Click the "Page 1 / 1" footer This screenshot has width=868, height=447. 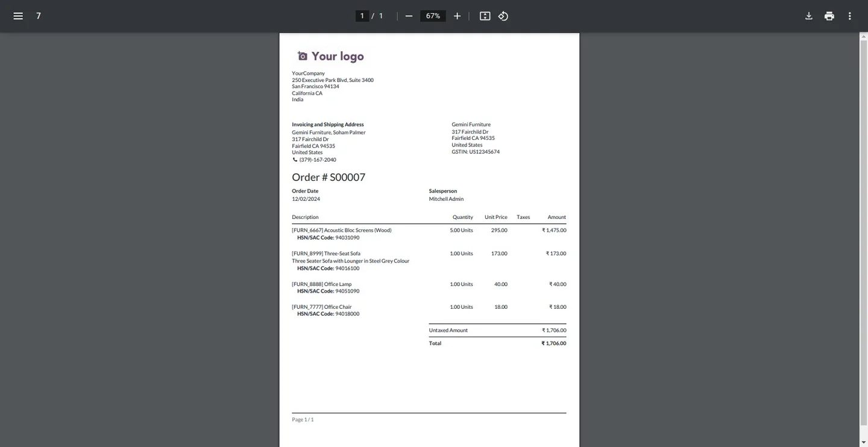coord(303,420)
